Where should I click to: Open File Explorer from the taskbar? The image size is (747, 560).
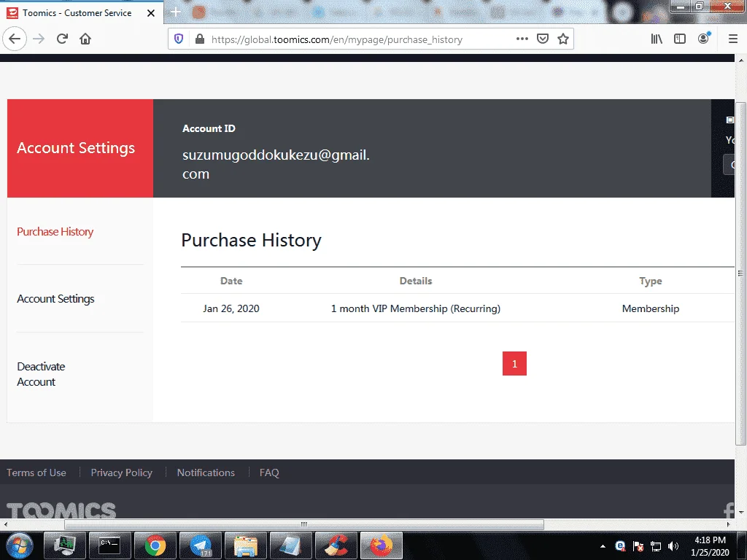tap(245, 545)
